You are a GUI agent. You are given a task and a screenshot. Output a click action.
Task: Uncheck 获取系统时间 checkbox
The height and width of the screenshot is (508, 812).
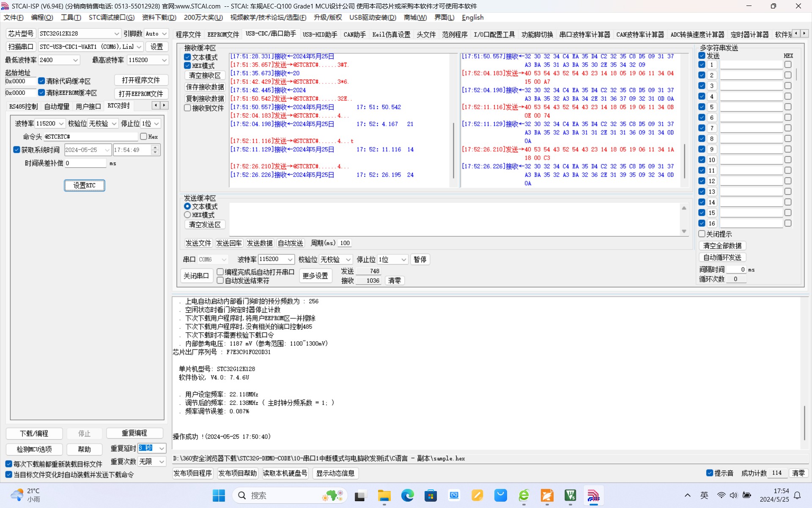17,150
